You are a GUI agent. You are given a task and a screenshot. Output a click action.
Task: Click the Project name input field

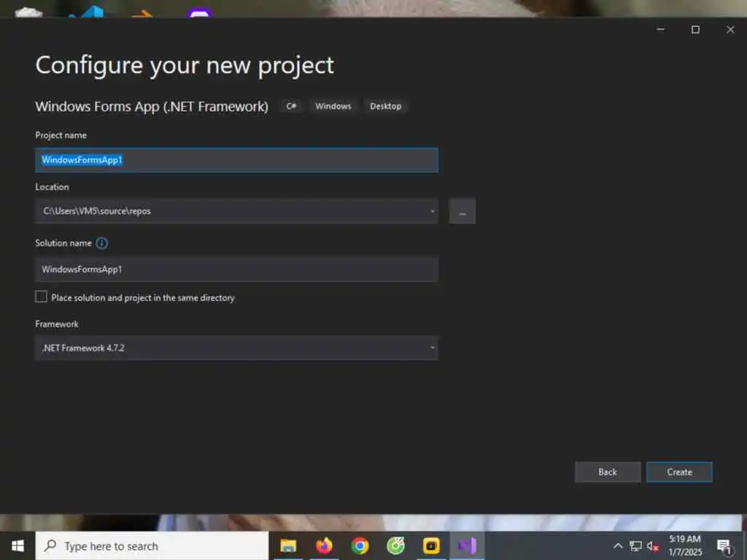(x=236, y=160)
